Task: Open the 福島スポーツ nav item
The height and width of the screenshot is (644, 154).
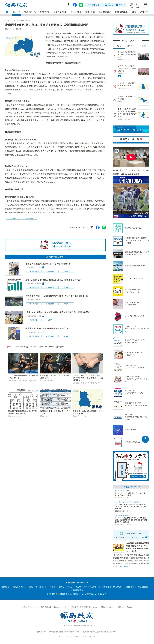Action: (30, 12)
